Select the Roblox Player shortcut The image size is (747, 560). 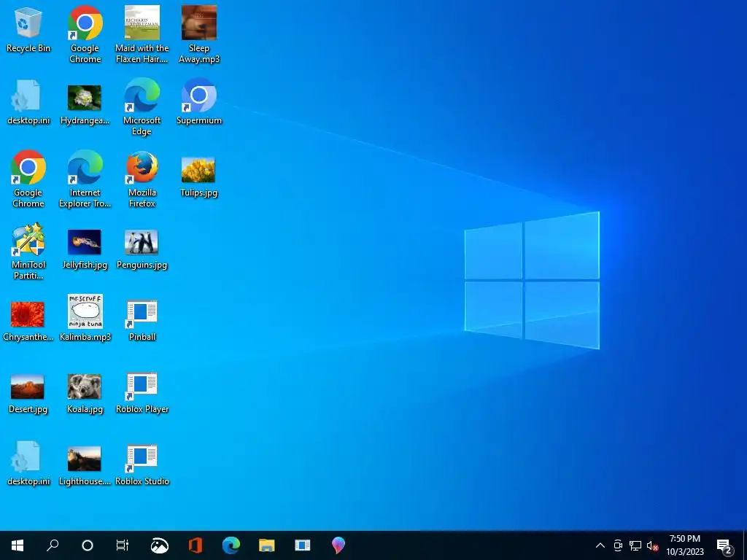click(142, 392)
